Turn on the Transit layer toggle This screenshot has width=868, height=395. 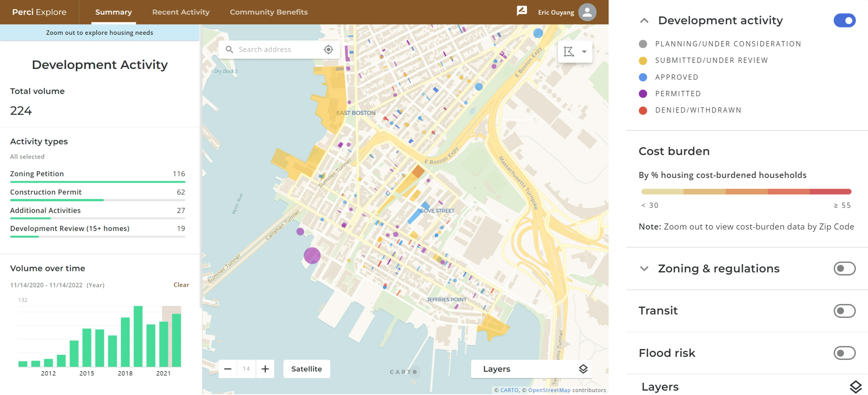844,311
